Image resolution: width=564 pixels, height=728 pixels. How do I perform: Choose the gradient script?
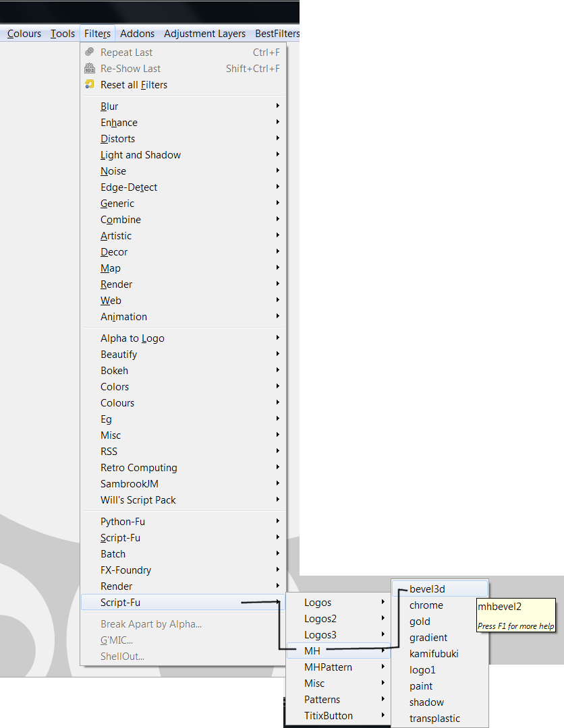pos(440,638)
